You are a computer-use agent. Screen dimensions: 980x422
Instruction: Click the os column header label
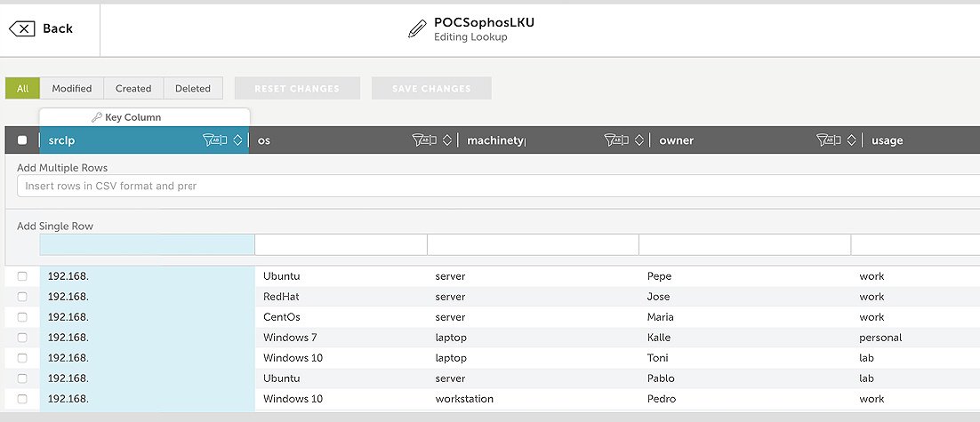[x=264, y=140]
